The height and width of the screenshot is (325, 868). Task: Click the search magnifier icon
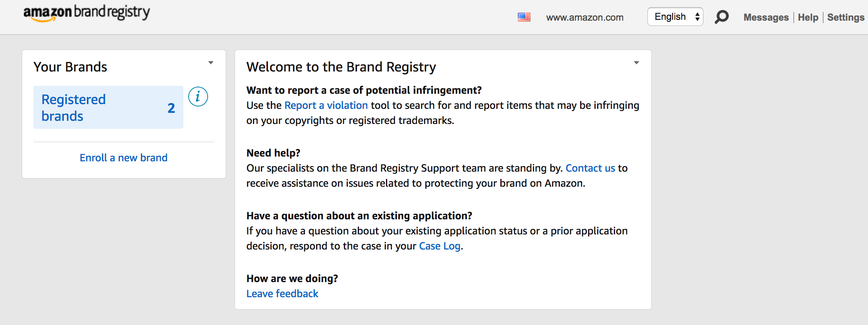(x=721, y=17)
